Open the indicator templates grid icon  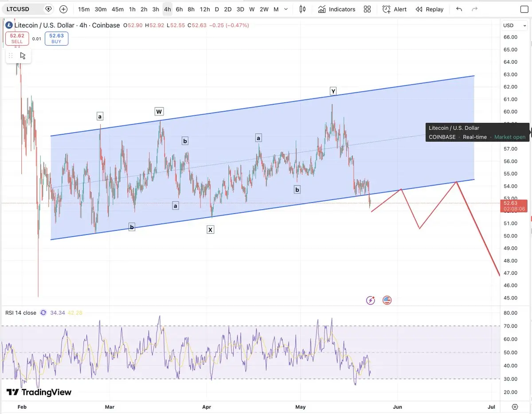coord(367,9)
